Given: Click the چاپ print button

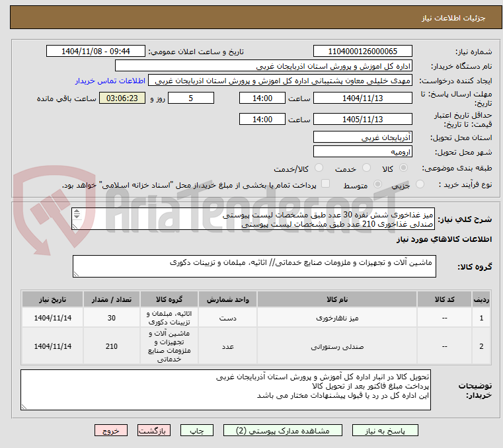Looking at the screenshot, I should 197,430.
